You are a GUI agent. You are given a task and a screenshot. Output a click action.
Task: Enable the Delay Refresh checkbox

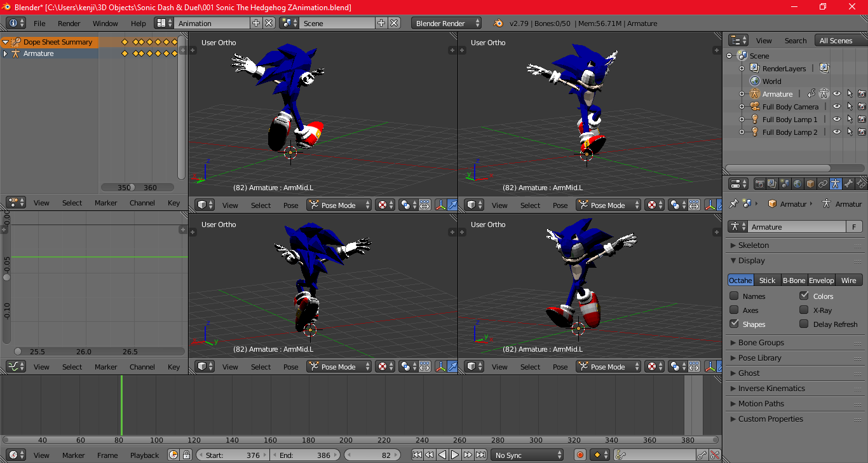804,324
